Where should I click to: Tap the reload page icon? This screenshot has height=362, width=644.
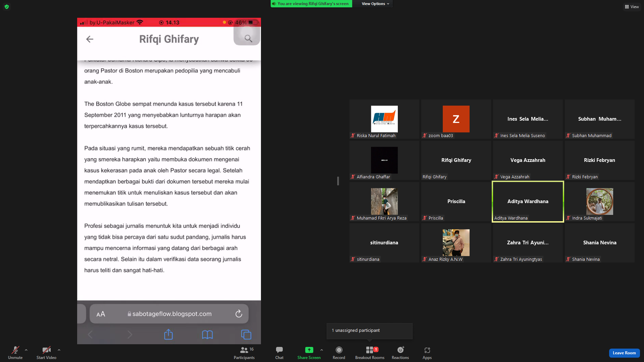tap(238, 314)
